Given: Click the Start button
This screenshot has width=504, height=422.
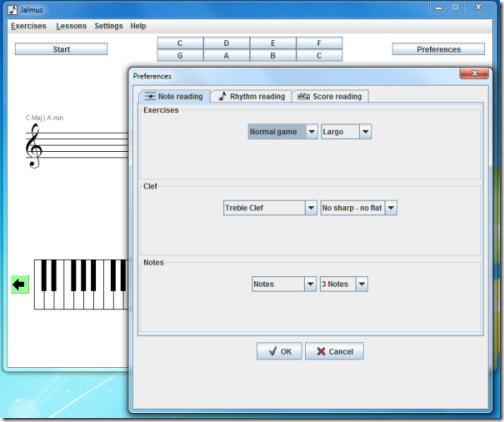Looking at the screenshot, I should (61, 49).
